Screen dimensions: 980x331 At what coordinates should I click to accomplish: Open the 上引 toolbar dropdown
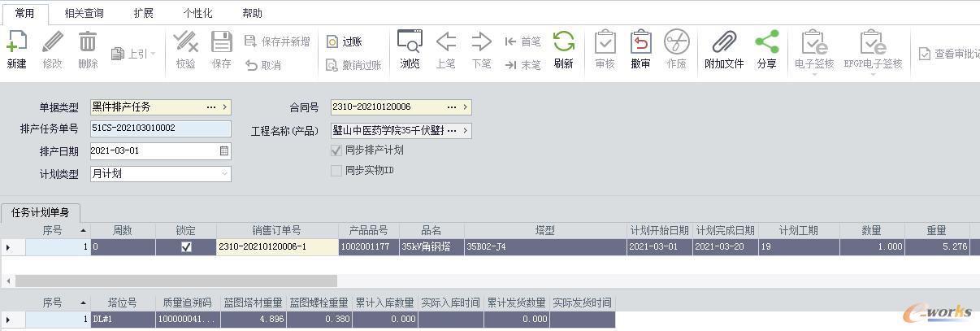pyautogui.click(x=134, y=54)
